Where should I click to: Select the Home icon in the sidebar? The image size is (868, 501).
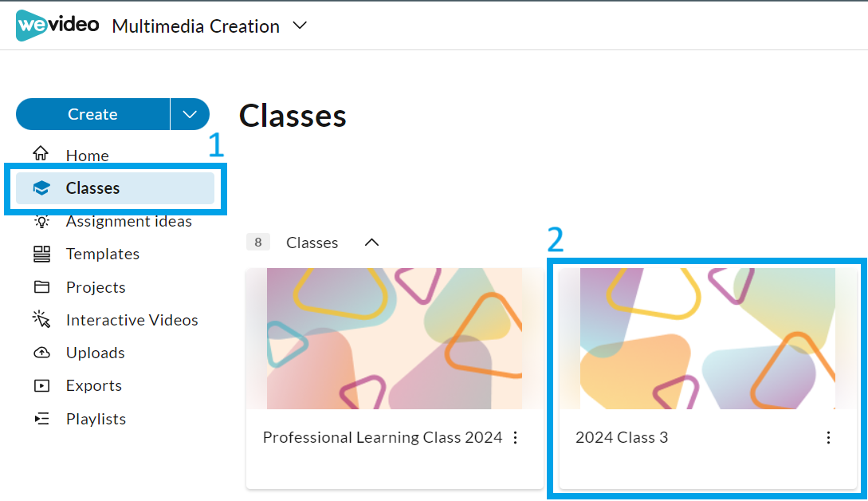pyautogui.click(x=39, y=155)
